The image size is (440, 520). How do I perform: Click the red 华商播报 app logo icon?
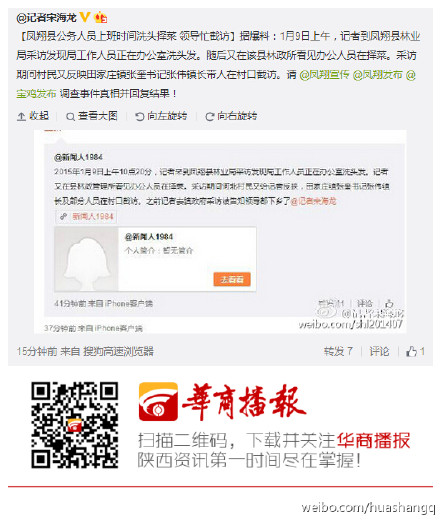(x=158, y=402)
